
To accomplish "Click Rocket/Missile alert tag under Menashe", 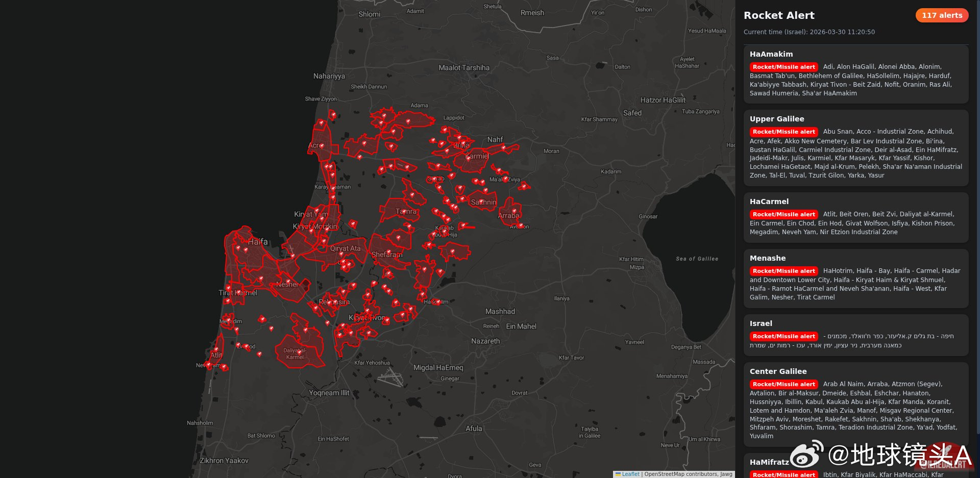I will pyautogui.click(x=783, y=271).
